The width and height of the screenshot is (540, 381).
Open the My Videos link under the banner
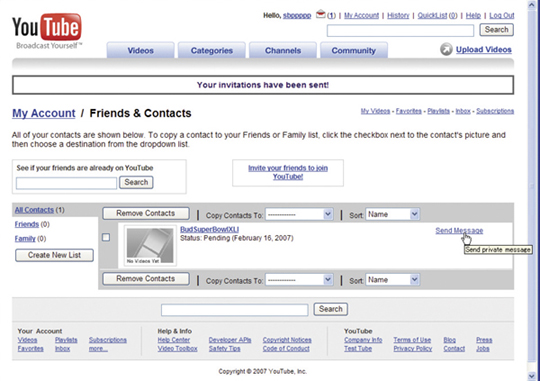375,111
